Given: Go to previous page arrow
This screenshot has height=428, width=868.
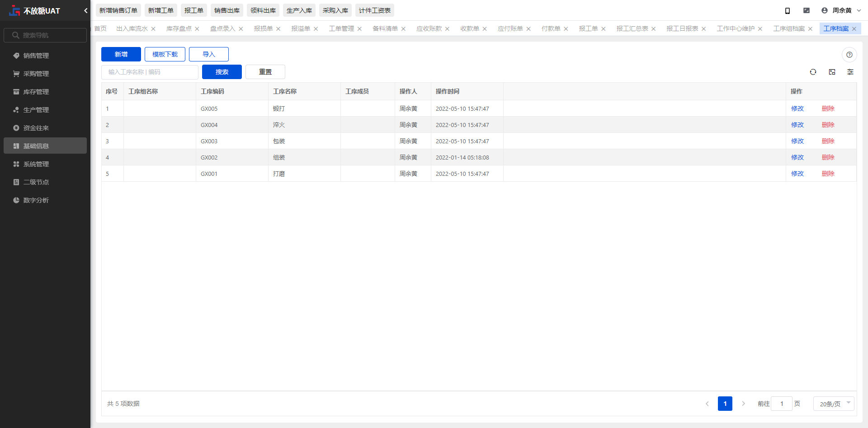Looking at the screenshot, I should (x=707, y=404).
